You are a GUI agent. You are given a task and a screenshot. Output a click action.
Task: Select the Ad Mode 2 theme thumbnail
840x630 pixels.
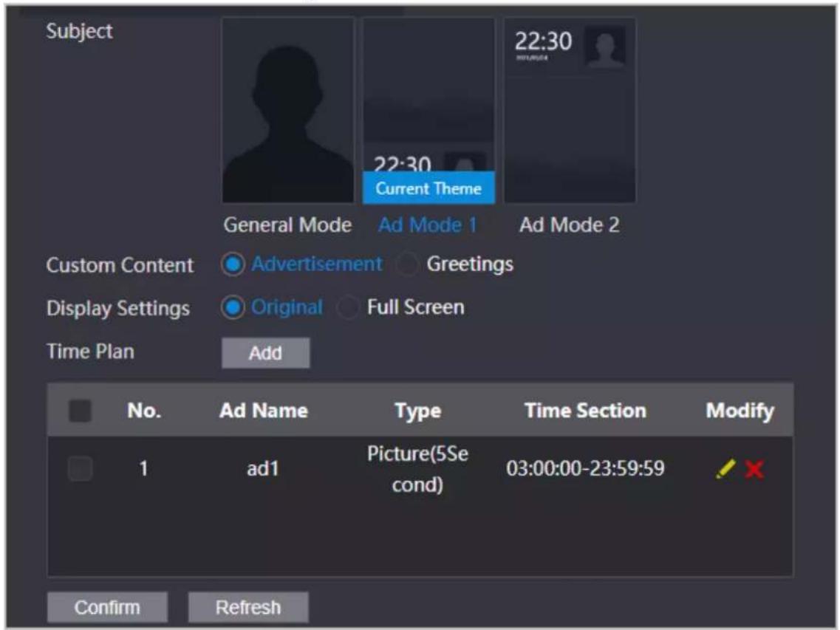pyautogui.click(x=570, y=110)
